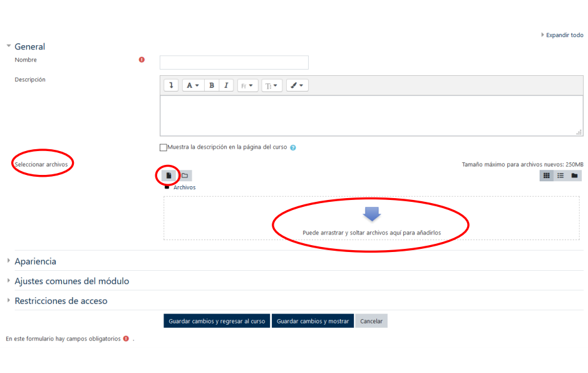
Task: Enable Muestra la descripción en la página checkbox
Action: [x=163, y=147]
